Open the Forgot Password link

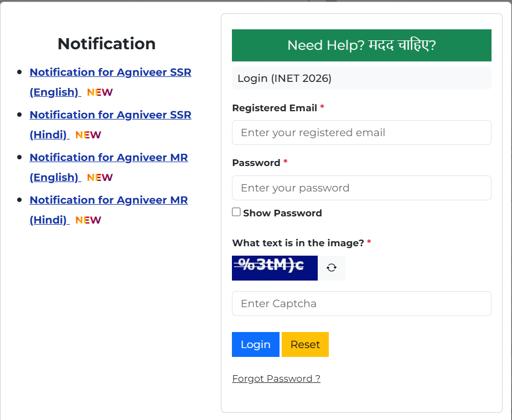click(276, 378)
